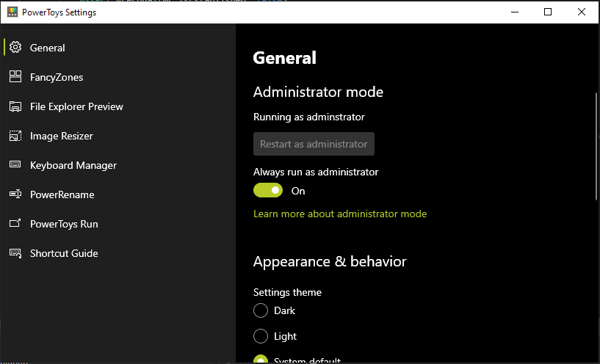Click the FancyZones layout icon
600x364 pixels.
15,77
